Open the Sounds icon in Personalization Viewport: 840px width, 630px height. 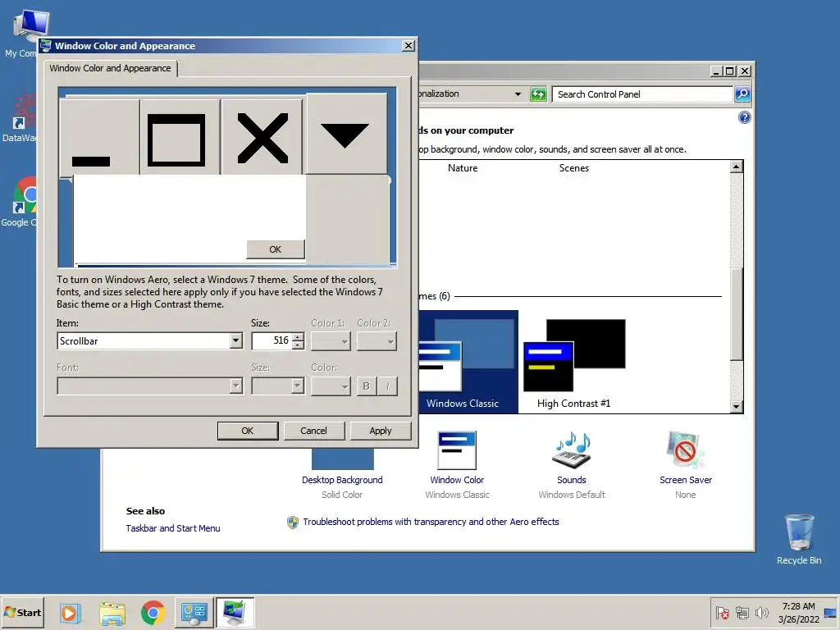pos(572,450)
